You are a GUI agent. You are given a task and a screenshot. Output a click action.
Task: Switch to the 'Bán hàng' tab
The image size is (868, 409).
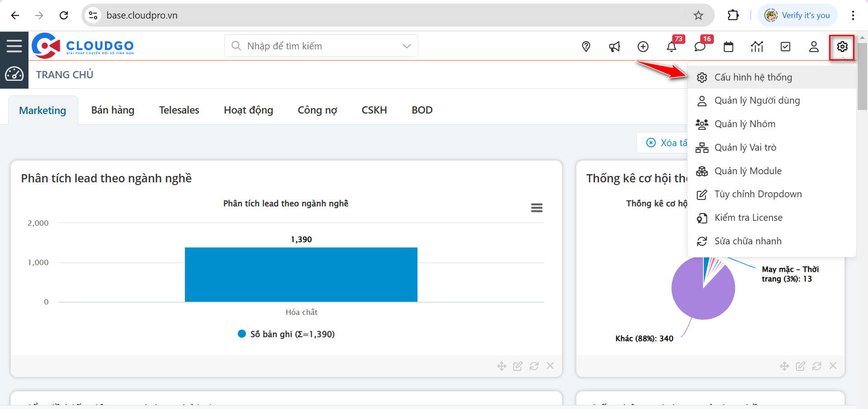[x=113, y=110]
